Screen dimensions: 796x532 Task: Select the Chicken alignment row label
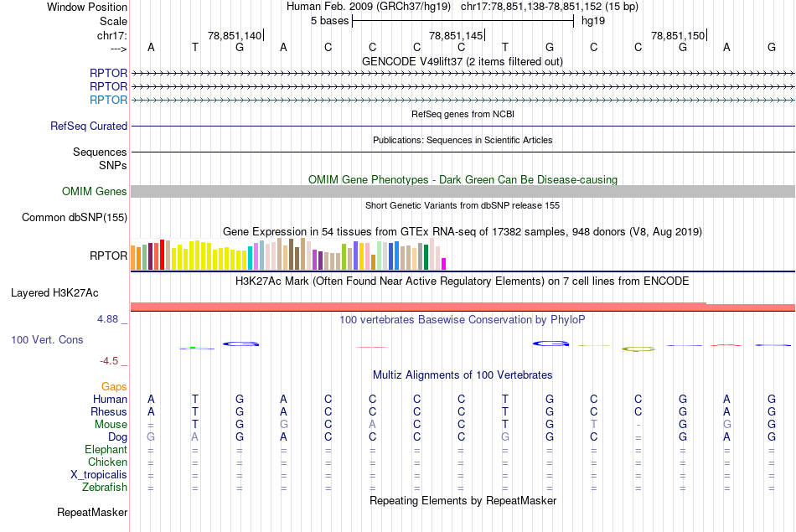click(x=107, y=462)
